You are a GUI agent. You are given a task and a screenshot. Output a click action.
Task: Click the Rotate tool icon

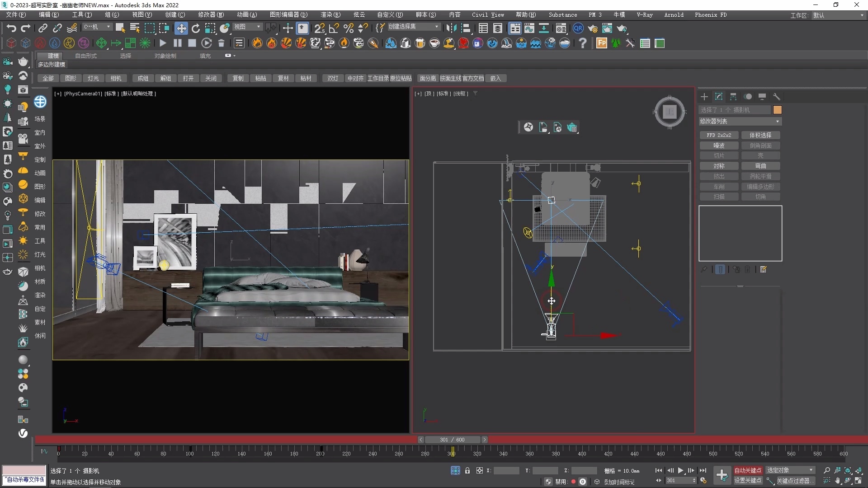click(195, 28)
